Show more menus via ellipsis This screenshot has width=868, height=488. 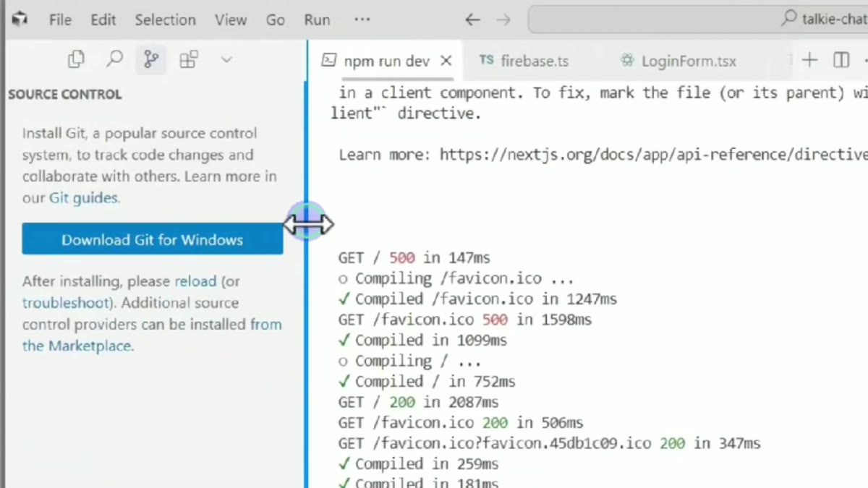point(362,20)
